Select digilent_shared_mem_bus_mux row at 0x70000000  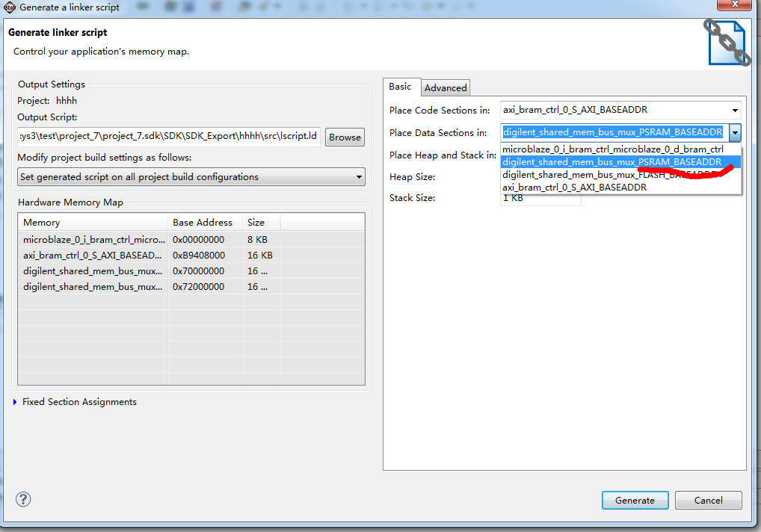(191, 271)
